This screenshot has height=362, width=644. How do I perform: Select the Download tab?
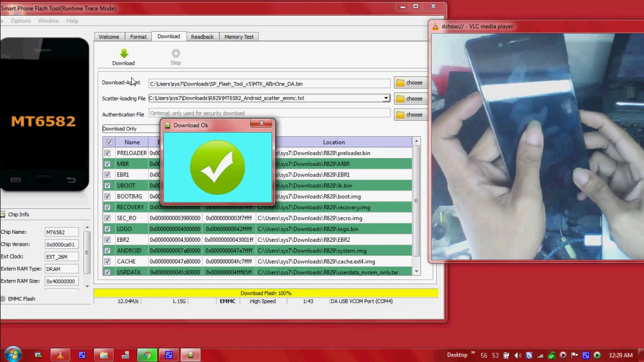pyautogui.click(x=169, y=36)
